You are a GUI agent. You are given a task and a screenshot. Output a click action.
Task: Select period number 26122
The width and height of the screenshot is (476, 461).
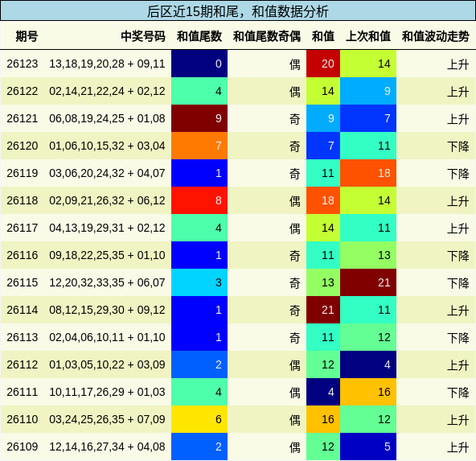[x=23, y=91]
